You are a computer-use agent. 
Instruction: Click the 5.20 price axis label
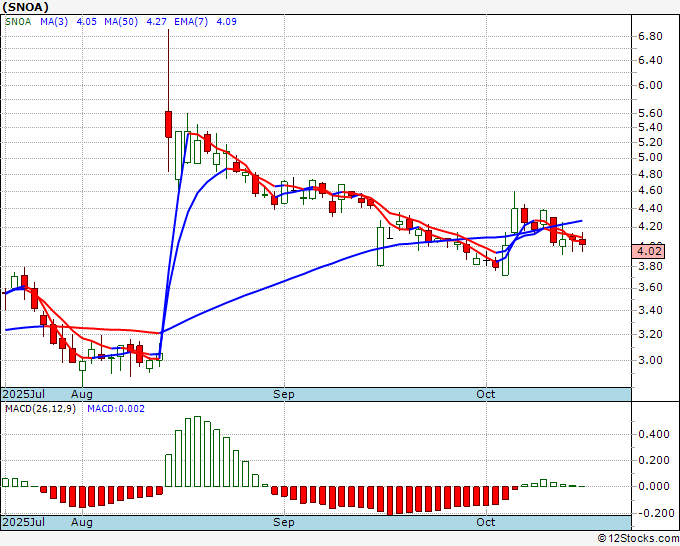click(x=651, y=142)
